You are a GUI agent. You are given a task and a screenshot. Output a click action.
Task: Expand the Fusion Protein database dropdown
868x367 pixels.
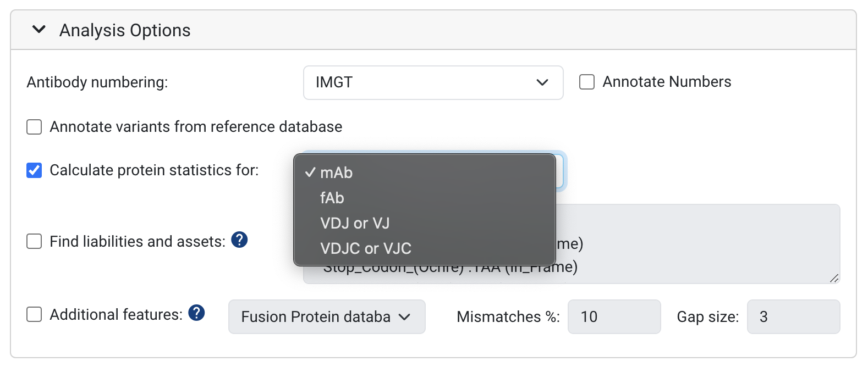coord(327,316)
